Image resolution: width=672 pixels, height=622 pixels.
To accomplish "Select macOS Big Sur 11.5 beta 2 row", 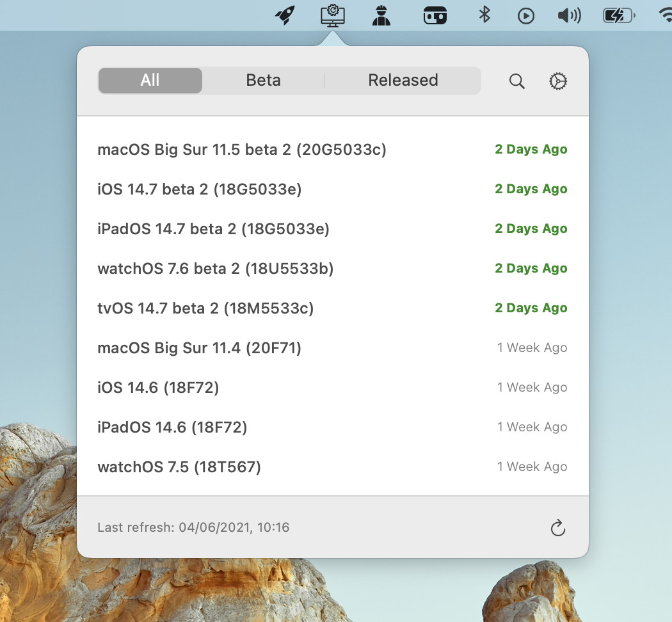I will coord(333,150).
